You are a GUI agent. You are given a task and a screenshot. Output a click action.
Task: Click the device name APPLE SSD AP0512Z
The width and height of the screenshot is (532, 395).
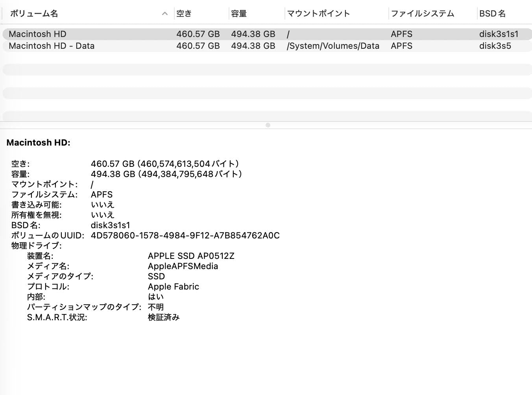pos(191,256)
